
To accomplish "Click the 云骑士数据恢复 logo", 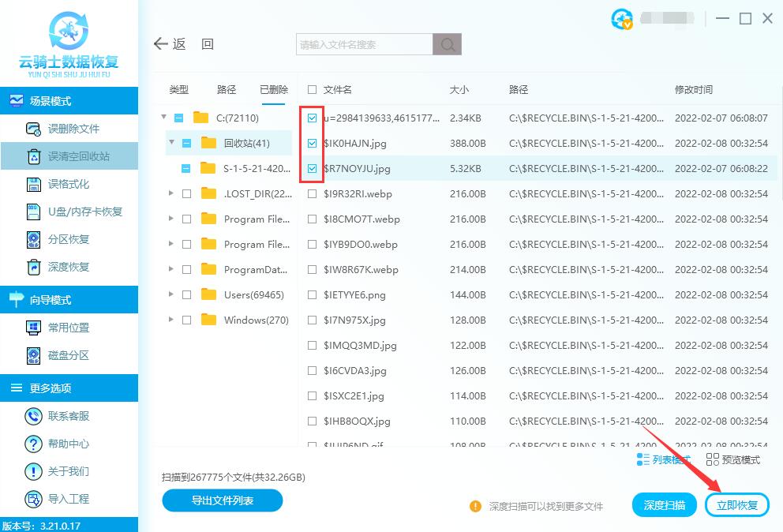I will [69, 44].
